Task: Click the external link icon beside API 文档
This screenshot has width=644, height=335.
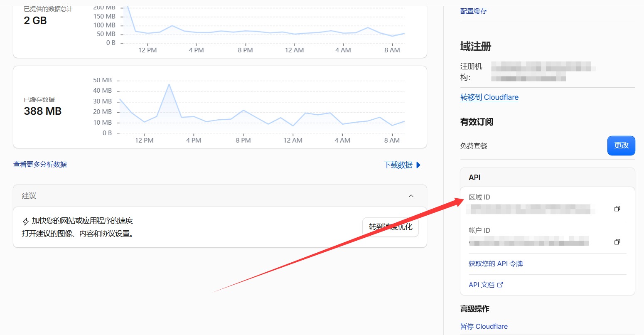Action: pyautogui.click(x=500, y=285)
